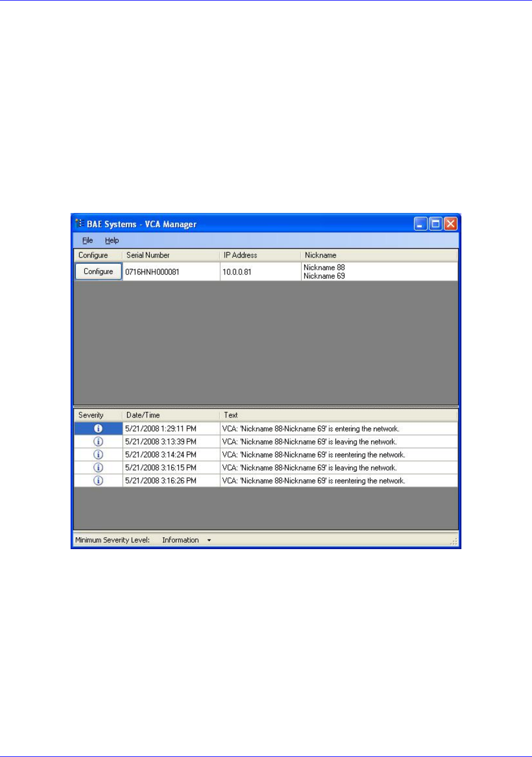The width and height of the screenshot is (532, 757).
Task: Click info icon for the 3:16:15 PM event
Action: 98,468
